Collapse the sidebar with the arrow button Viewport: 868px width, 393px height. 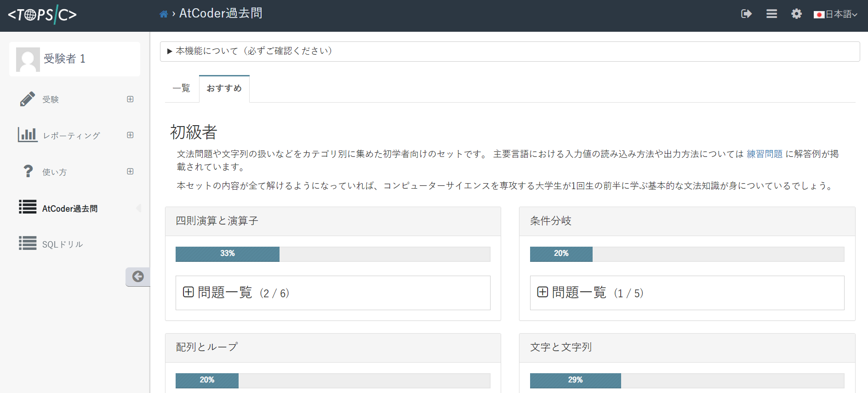[x=138, y=277]
